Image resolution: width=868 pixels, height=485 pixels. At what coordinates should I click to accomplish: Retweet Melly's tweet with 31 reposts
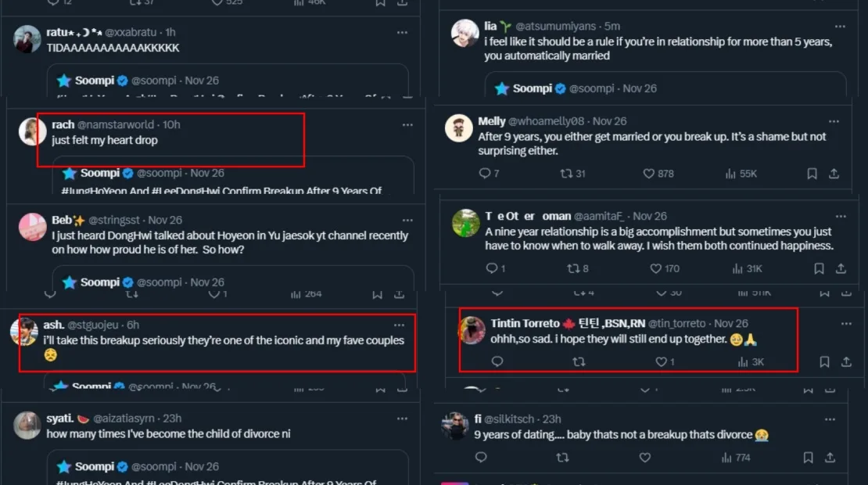566,174
